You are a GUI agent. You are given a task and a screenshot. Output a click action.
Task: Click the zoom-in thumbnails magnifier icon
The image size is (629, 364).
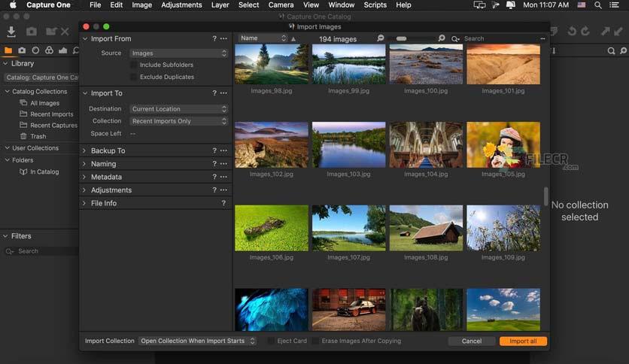tap(442, 38)
